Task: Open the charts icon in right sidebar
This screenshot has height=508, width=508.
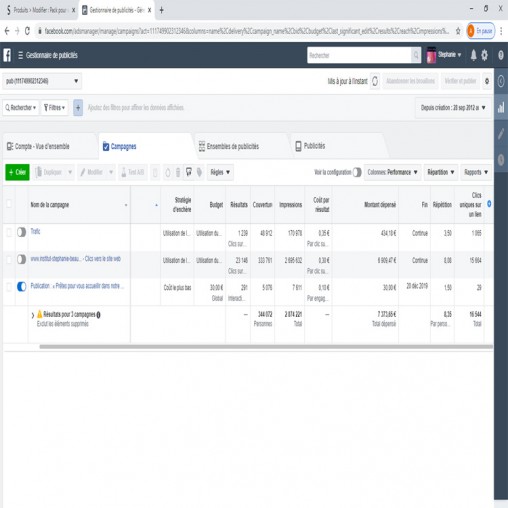Action: (x=501, y=107)
